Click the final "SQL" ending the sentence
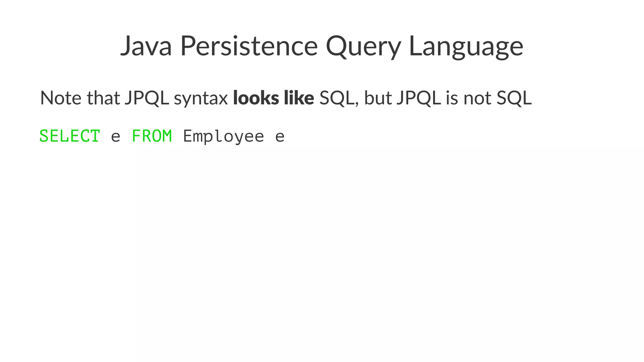The width and height of the screenshot is (644, 362). coord(514,98)
